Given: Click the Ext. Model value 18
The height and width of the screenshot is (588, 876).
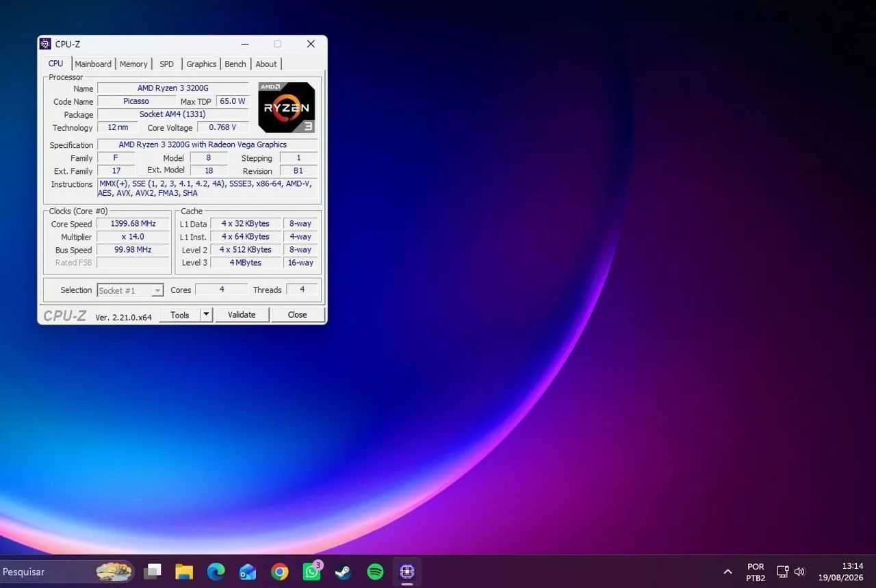Looking at the screenshot, I should [209, 170].
